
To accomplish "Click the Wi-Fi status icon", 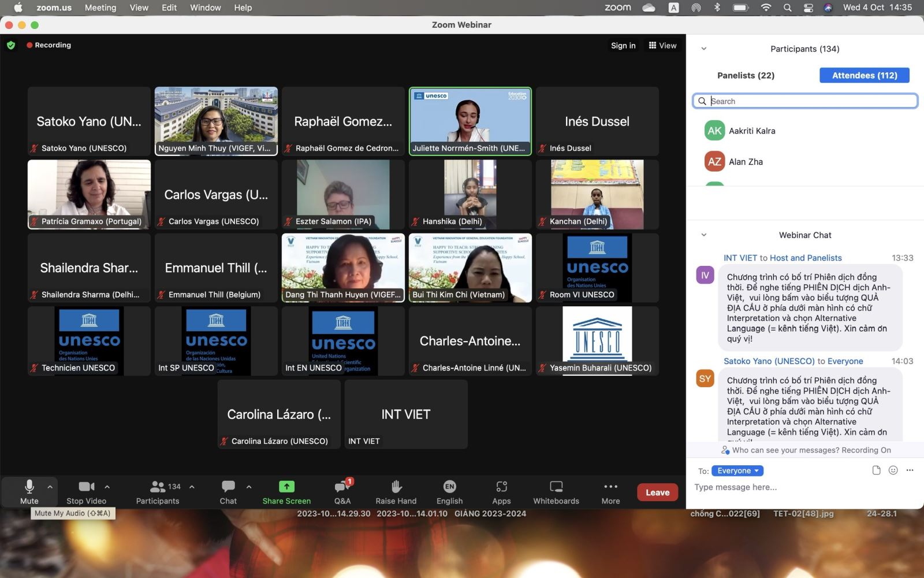I will (766, 8).
